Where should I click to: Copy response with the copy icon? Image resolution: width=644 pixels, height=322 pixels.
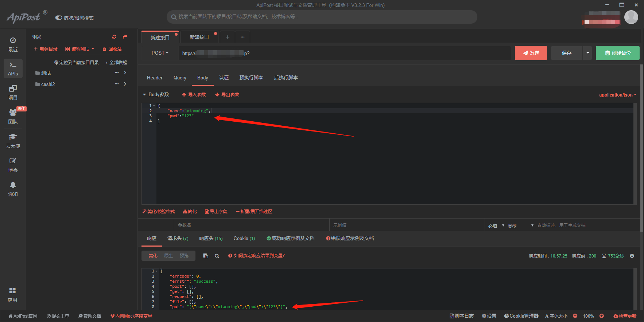click(x=206, y=256)
